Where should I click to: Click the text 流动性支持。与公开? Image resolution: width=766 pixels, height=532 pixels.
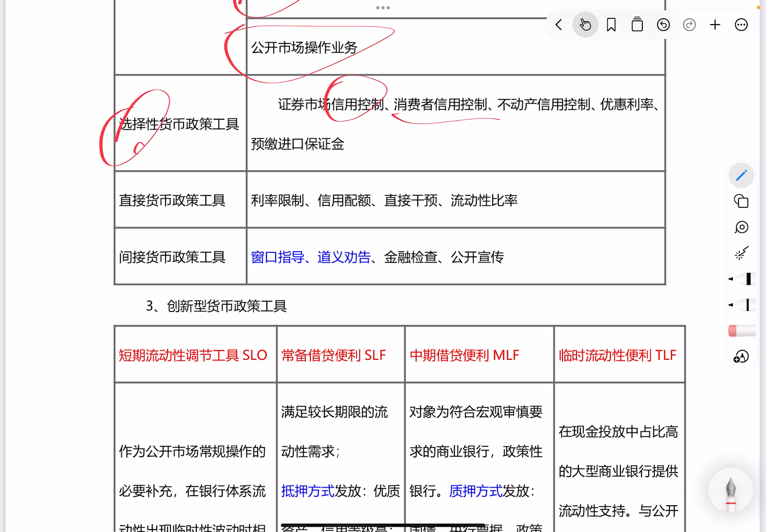618,510
